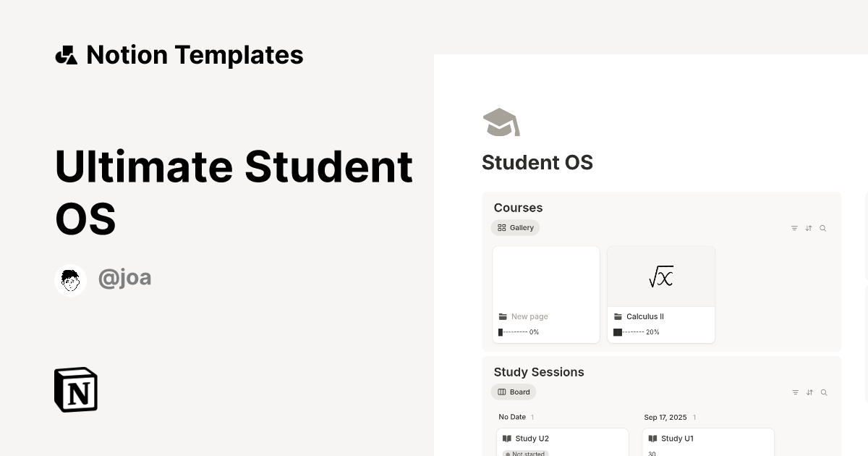Open the Gallery view switcher
868x456 pixels.
click(515, 227)
